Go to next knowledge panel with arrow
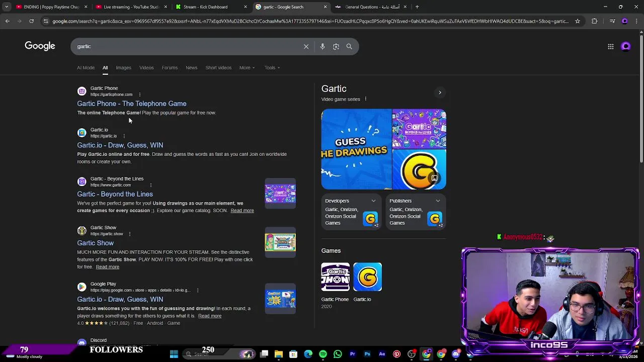 [440, 93]
